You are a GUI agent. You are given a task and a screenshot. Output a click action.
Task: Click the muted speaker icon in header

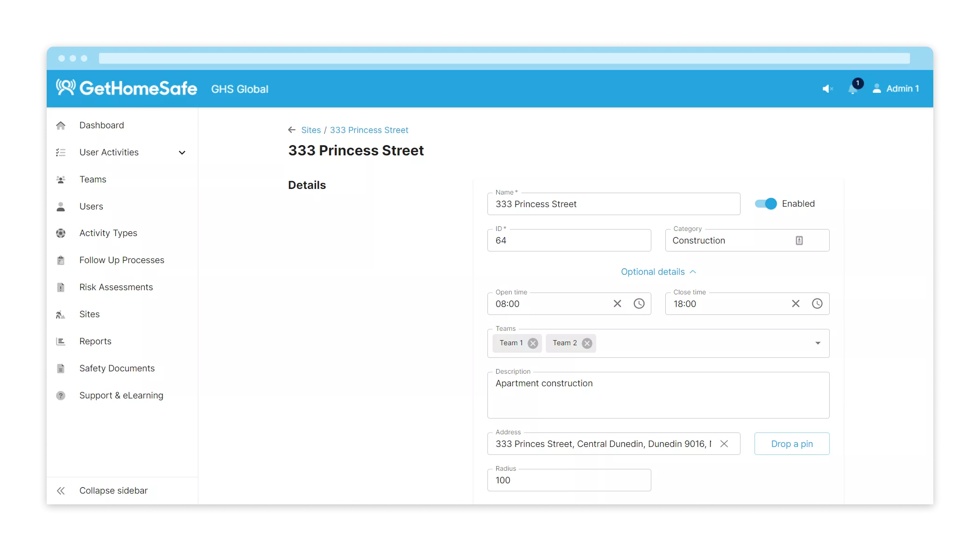click(827, 89)
